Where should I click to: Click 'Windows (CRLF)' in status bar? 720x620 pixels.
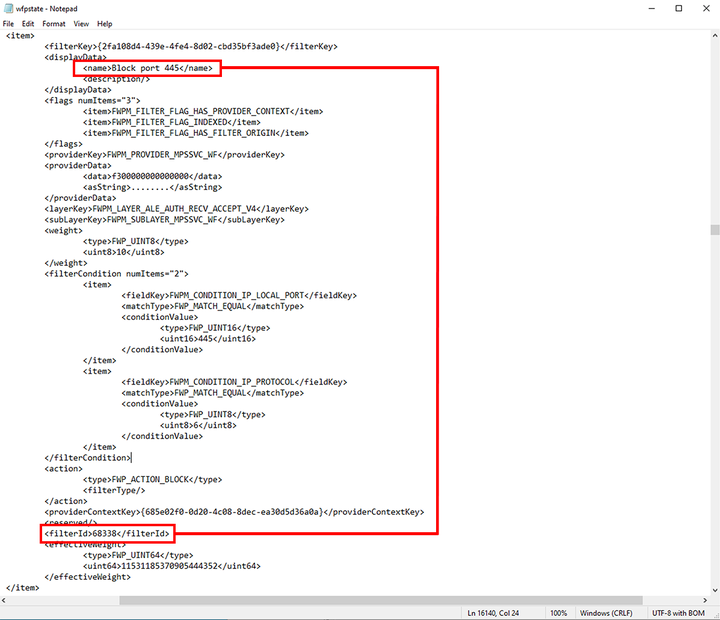[x=606, y=613]
